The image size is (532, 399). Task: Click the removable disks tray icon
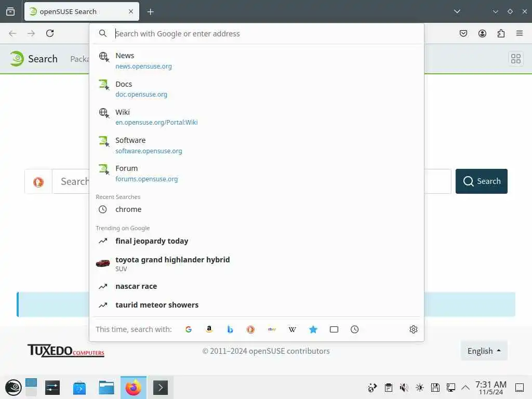435,388
